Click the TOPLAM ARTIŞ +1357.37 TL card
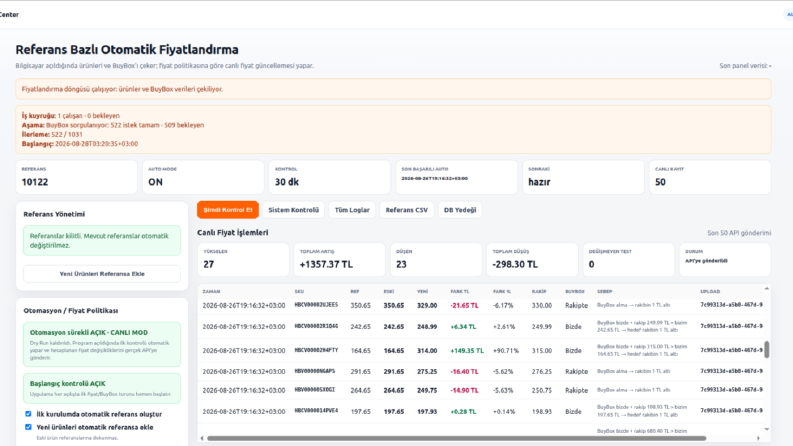793x446 pixels. [x=339, y=259]
